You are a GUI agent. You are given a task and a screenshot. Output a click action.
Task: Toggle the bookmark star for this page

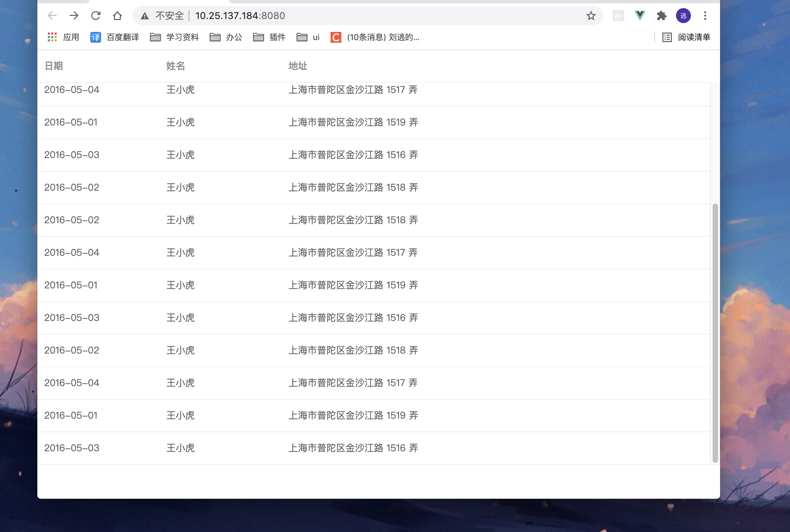coord(590,16)
